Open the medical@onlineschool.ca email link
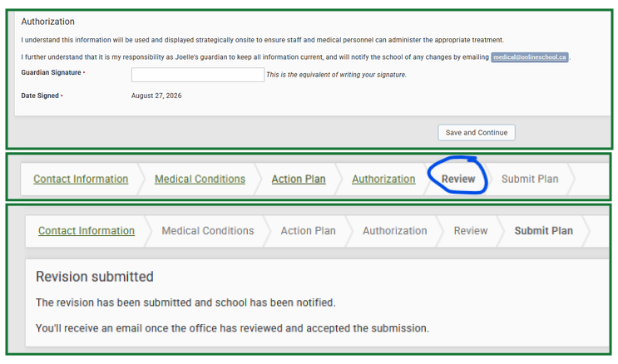The width and height of the screenshot is (618, 364). (x=529, y=57)
